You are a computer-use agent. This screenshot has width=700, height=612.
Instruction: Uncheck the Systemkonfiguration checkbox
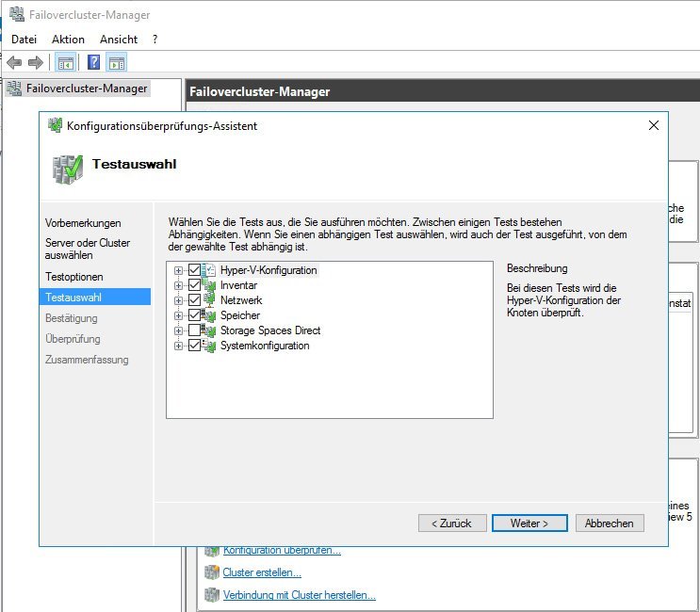194,346
